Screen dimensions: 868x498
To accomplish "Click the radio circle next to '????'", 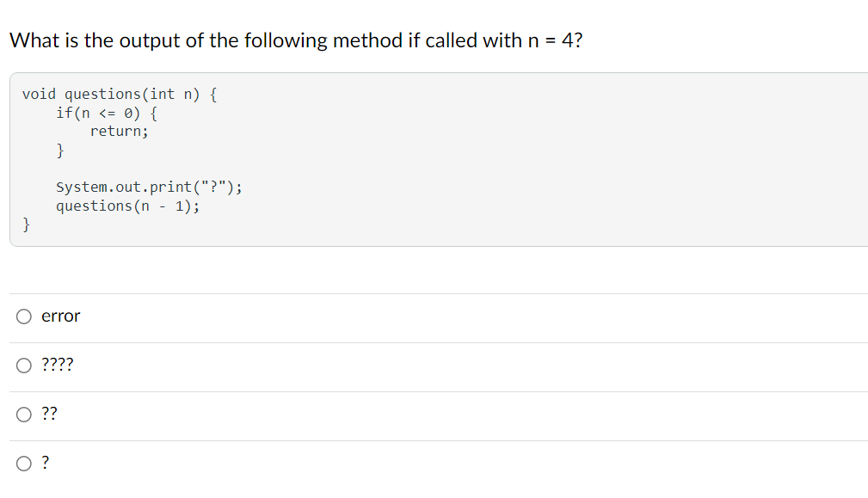I will pos(23,365).
